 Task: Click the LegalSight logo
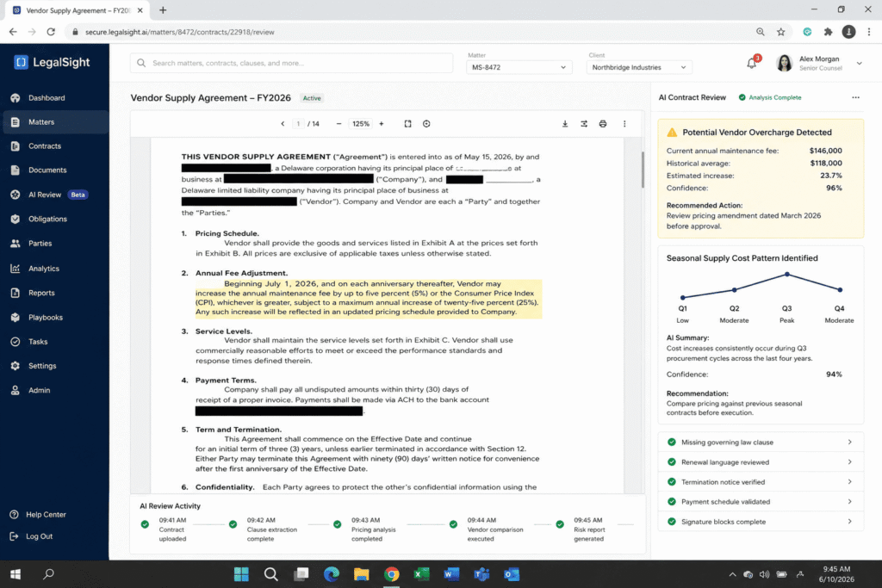point(52,62)
